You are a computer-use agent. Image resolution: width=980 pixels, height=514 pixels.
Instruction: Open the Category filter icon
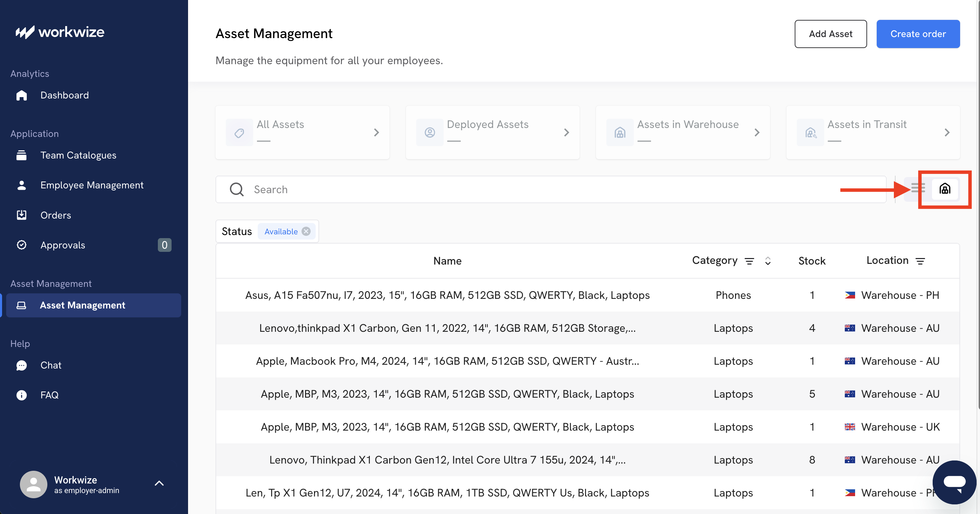(749, 261)
